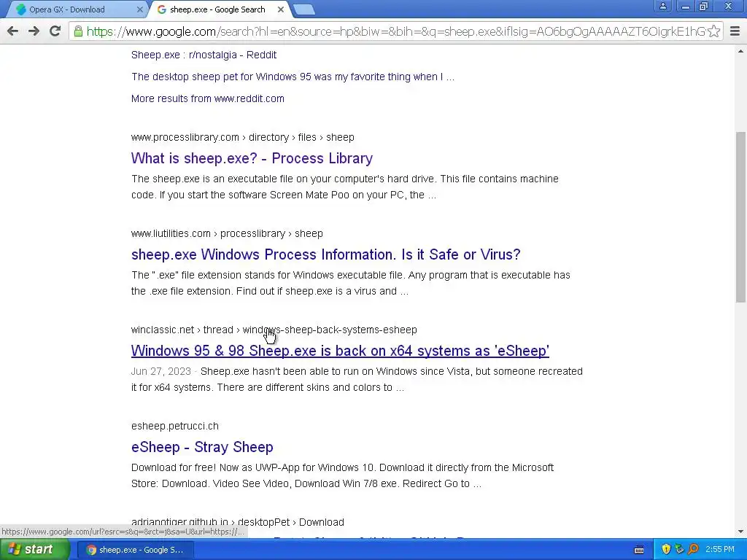Viewport: 747px width, 560px height.
Task: Bookmark this page with the star icon
Action: (x=713, y=31)
